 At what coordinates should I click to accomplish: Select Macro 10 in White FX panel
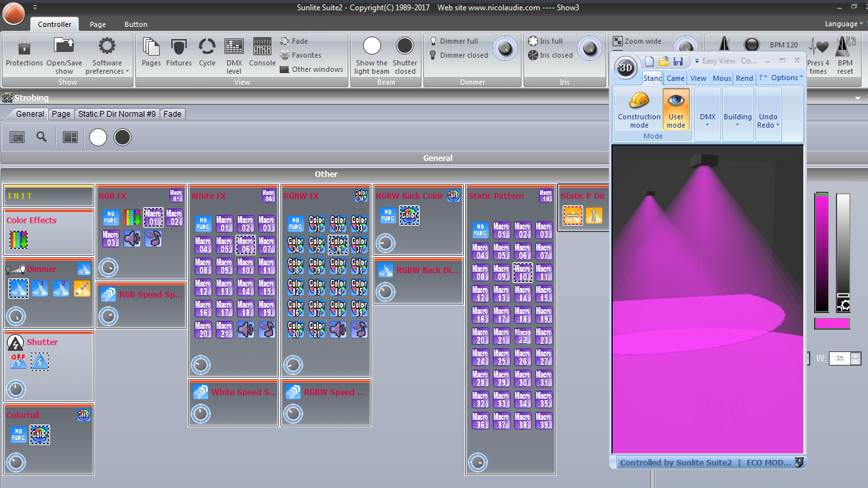click(246, 266)
